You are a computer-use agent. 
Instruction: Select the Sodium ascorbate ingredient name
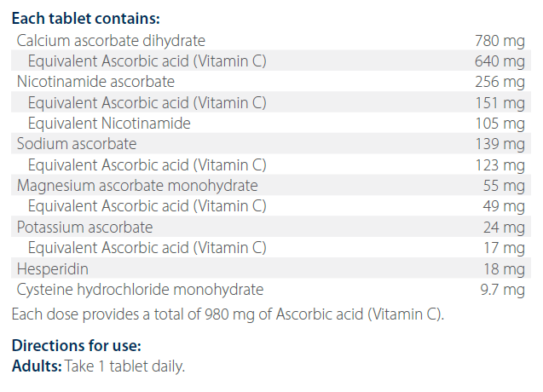(77, 144)
